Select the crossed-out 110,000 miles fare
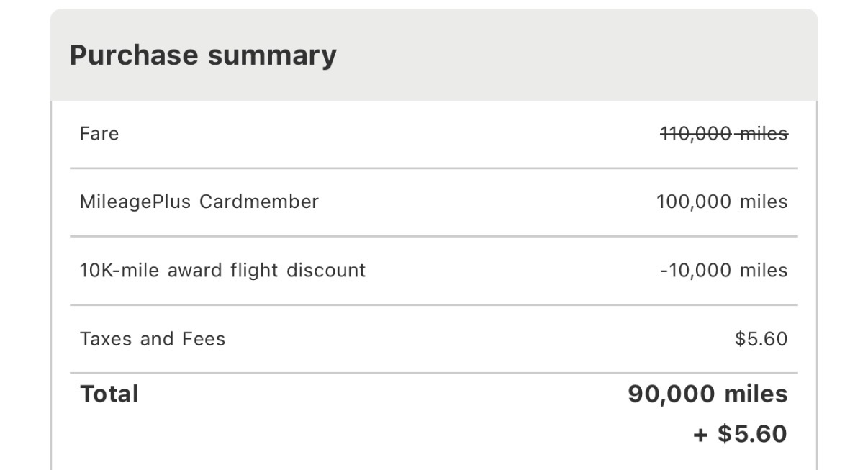This screenshot has height=470, width=868. (x=723, y=134)
